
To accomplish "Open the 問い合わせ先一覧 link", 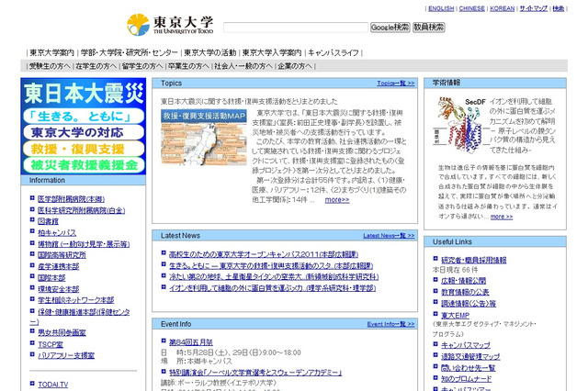I will coord(468,368).
